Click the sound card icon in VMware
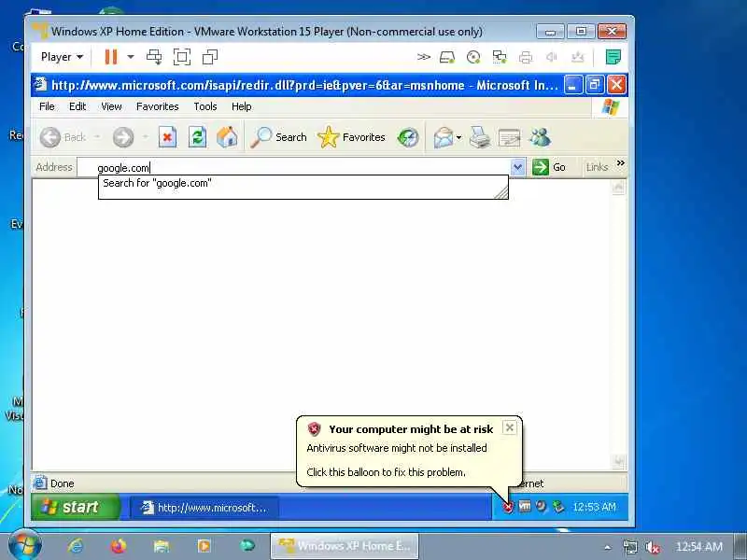This screenshot has width=747, height=560. [552, 58]
